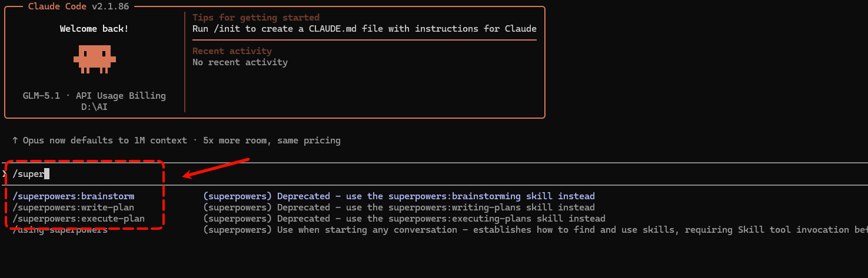Click the 'Tips for getting started' heading

[x=256, y=18]
